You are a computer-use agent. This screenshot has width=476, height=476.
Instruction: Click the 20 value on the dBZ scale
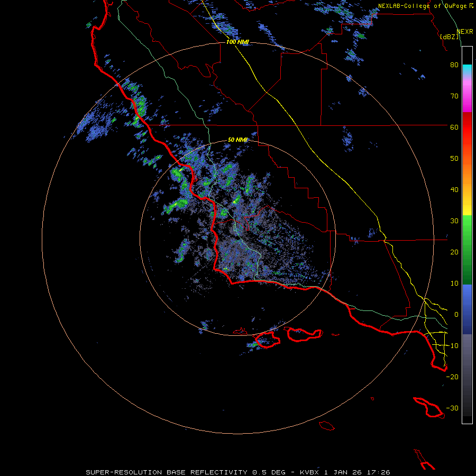(454, 252)
